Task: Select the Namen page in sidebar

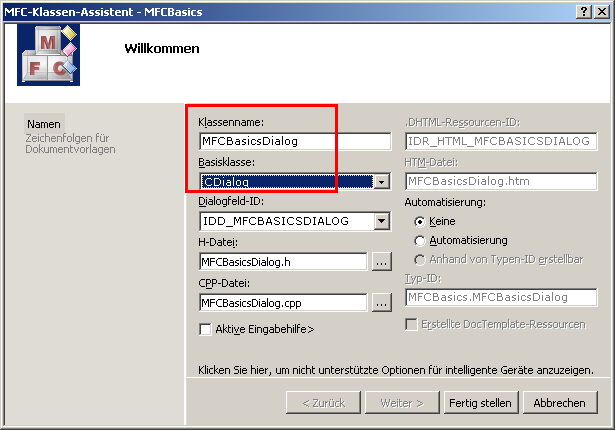Action: coord(44,124)
